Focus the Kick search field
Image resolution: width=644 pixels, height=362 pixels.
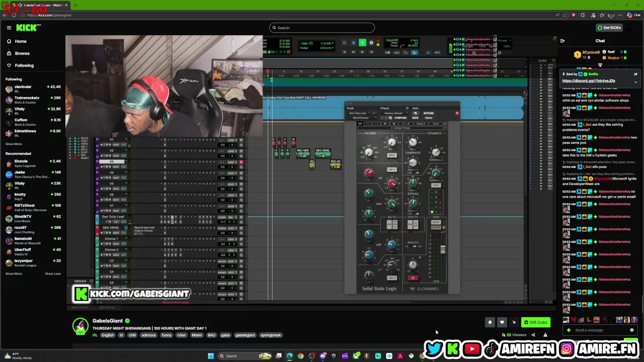point(322,28)
